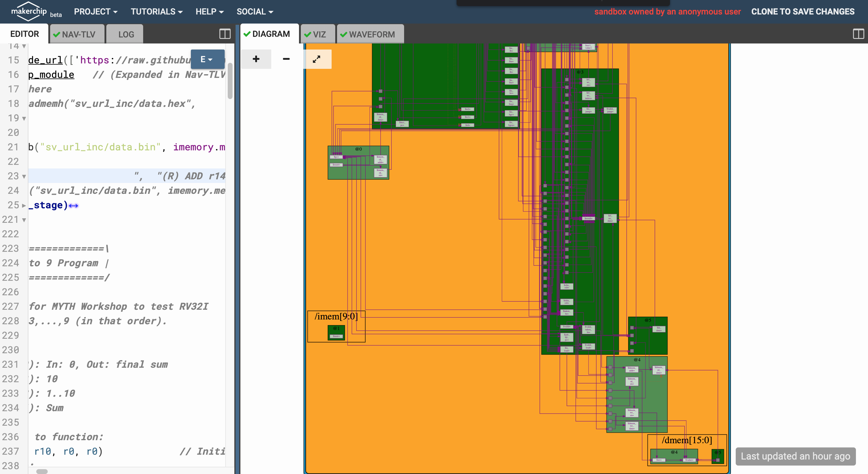Click the checkmark icon next to DIAGRAM tab
The height and width of the screenshot is (474, 868).
(x=248, y=34)
